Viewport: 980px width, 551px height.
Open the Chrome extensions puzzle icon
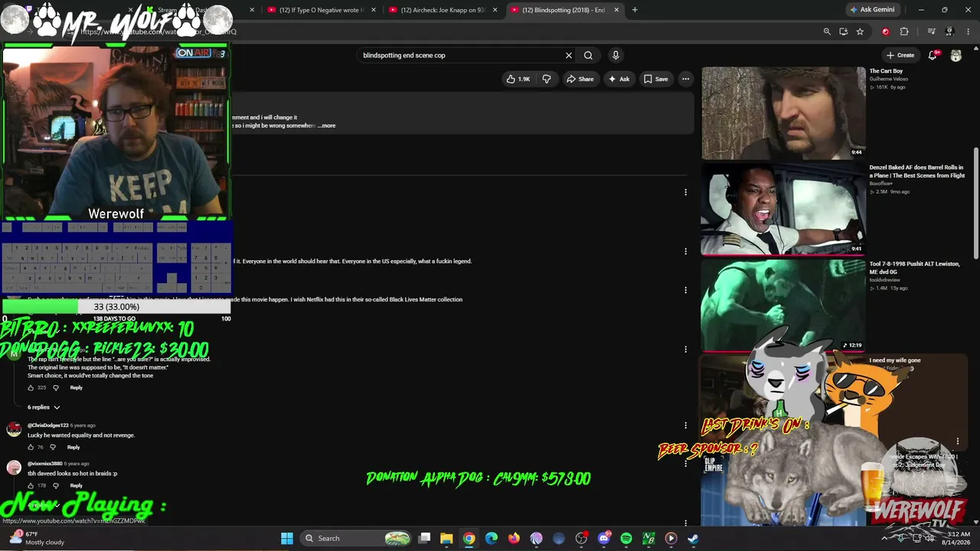pos(904,31)
